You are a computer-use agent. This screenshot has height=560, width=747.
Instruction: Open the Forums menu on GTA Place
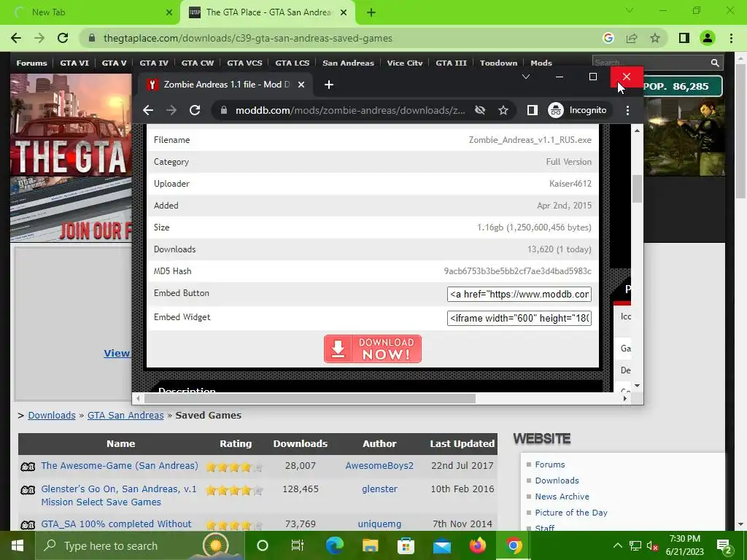[x=31, y=63]
